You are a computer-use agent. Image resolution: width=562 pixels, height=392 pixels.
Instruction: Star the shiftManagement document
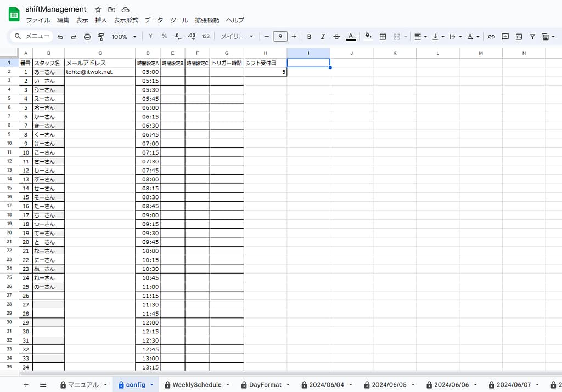[x=98, y=9]
